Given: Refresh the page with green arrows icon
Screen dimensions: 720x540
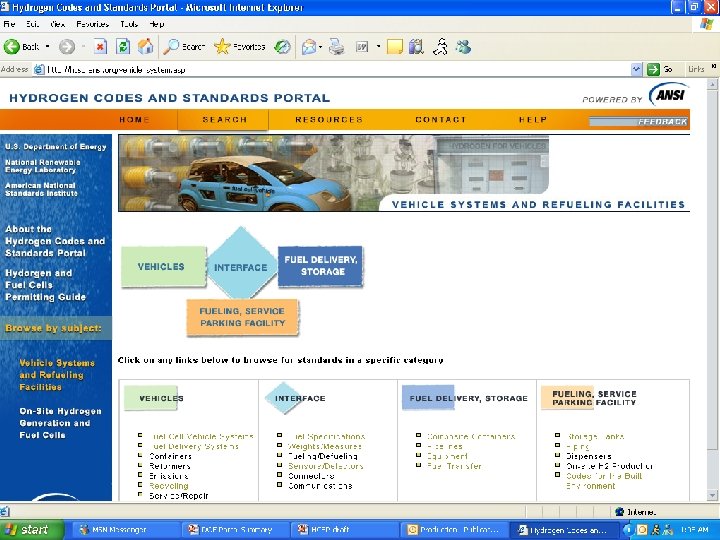Looking at the screenshot, I should (123, 46).
